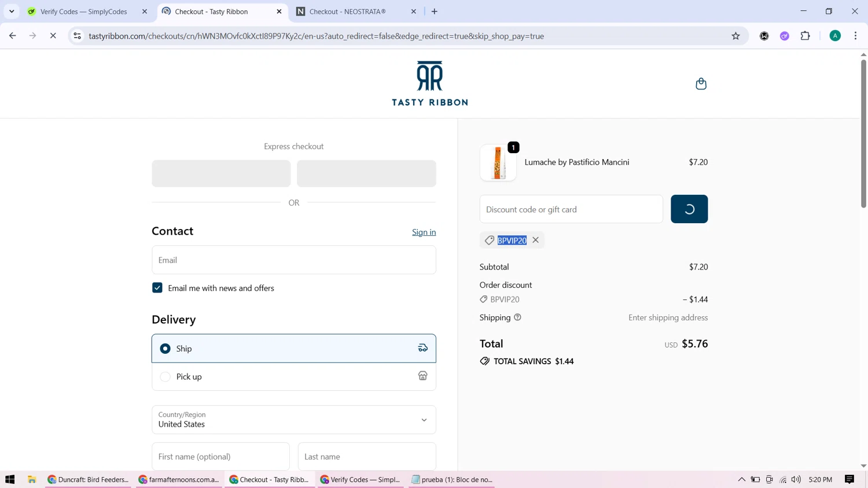Open File Explorer from the taskbar

coord(32,479)
